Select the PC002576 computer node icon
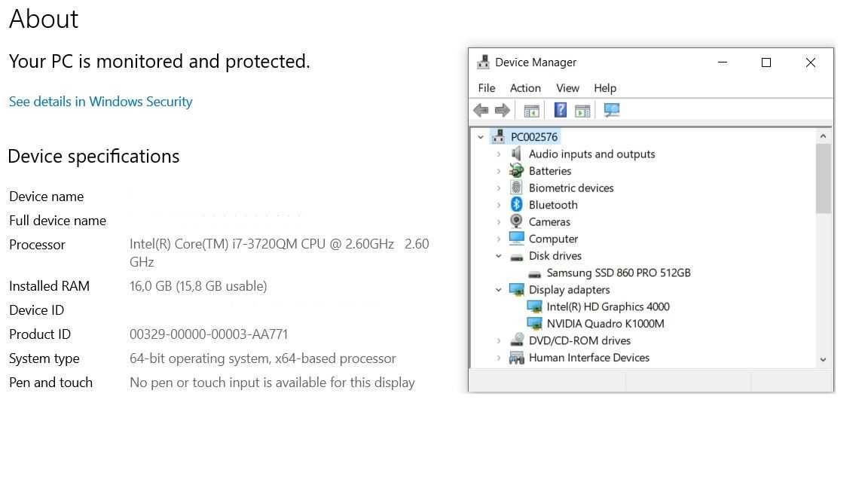Image resolution: width=868 pixels, height=488 pixels. 498,136
